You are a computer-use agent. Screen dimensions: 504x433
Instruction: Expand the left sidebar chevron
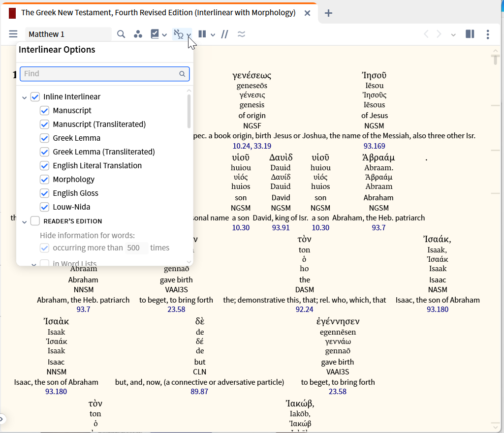tap(1, 419)
